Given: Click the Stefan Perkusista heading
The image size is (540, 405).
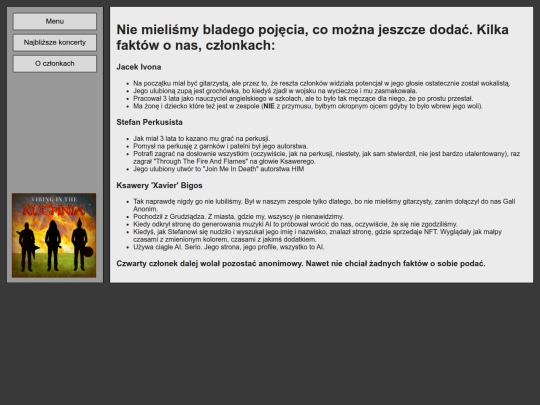Looking at the screenshot, I should tap(149, 122).
